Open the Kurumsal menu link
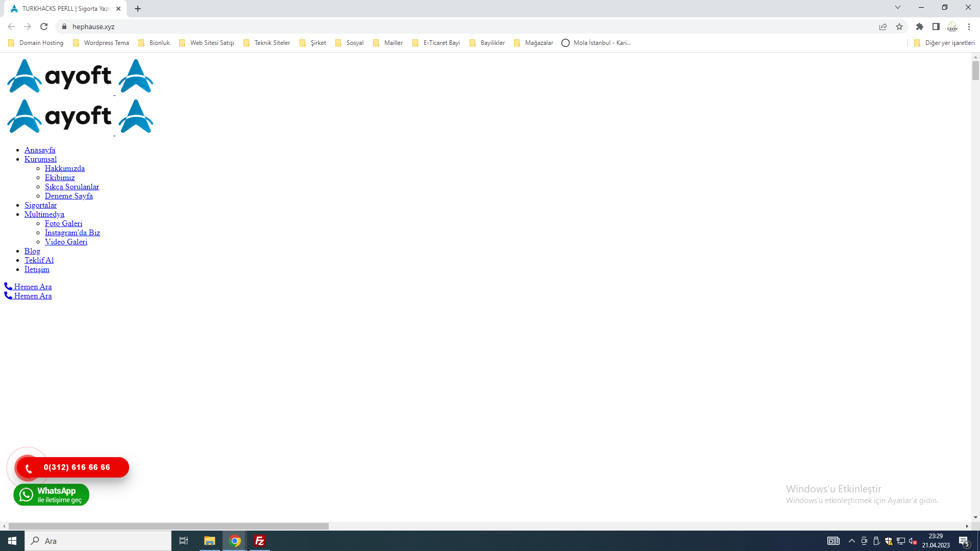Screen dimensions: 980x551 [40, 159]
